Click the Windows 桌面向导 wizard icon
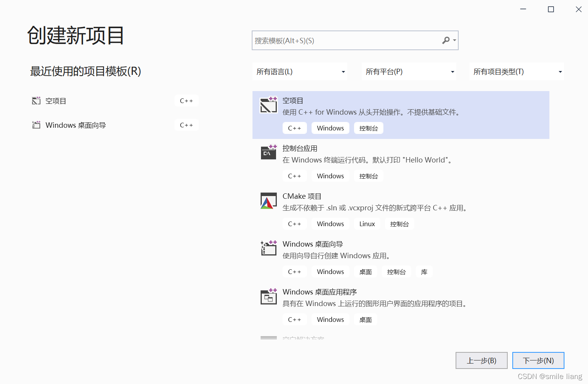This screenshot has height=384, width=588. (268, 248)
